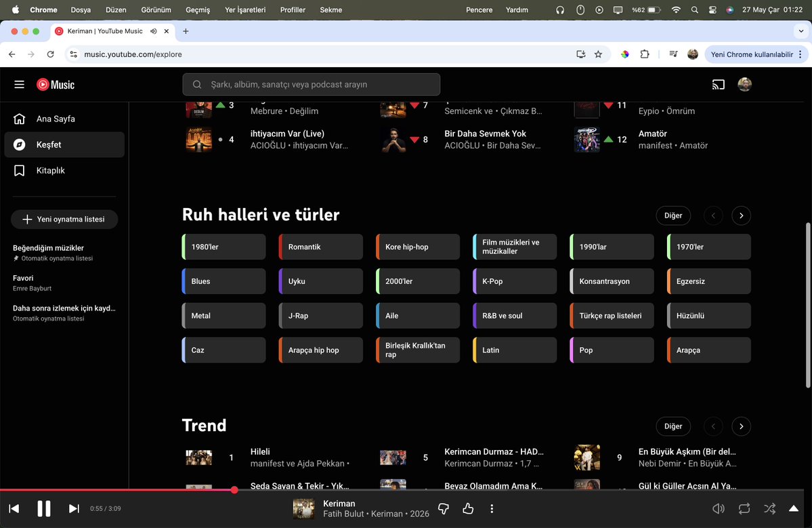Open the Favori playlist
The image size is (812, 528).
[64, 283]
